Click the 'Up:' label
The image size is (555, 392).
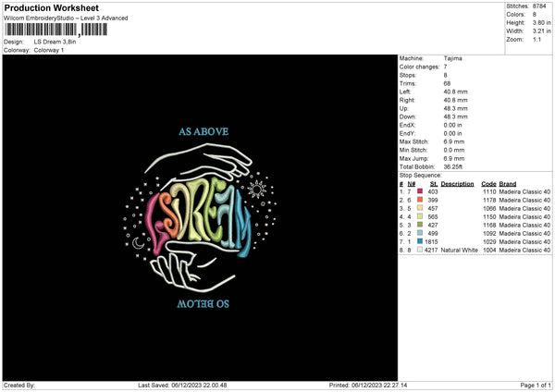pyautogui.click(x=404, y=108)
